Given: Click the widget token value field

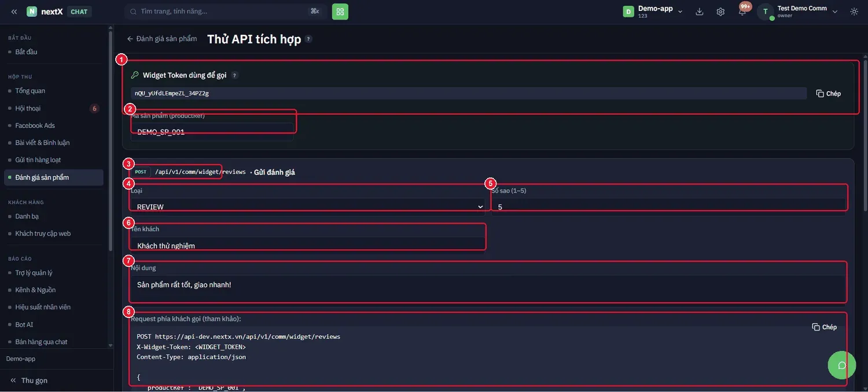Looking at the screenshot, I should click(x=469, y=93).
